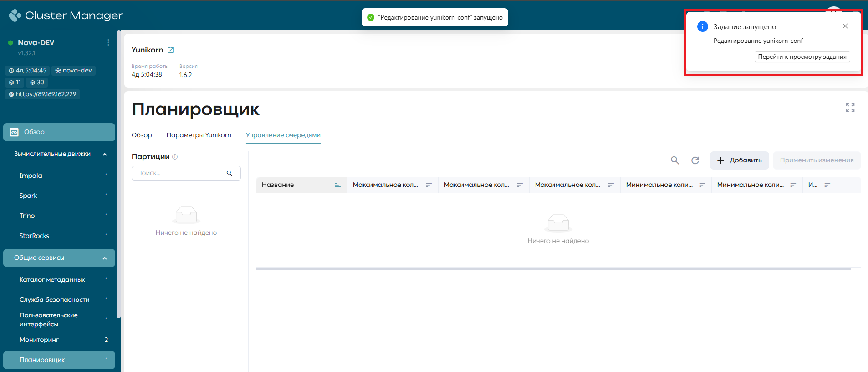Open Spark in the sidebar
Image resolution: width=868 pixels, height=372 pixels.
point(59,196)
